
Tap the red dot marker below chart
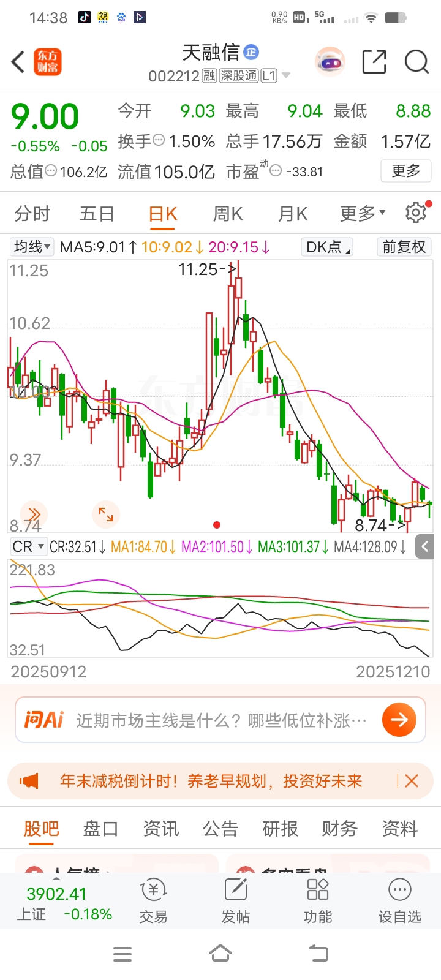tap(216, 525)
